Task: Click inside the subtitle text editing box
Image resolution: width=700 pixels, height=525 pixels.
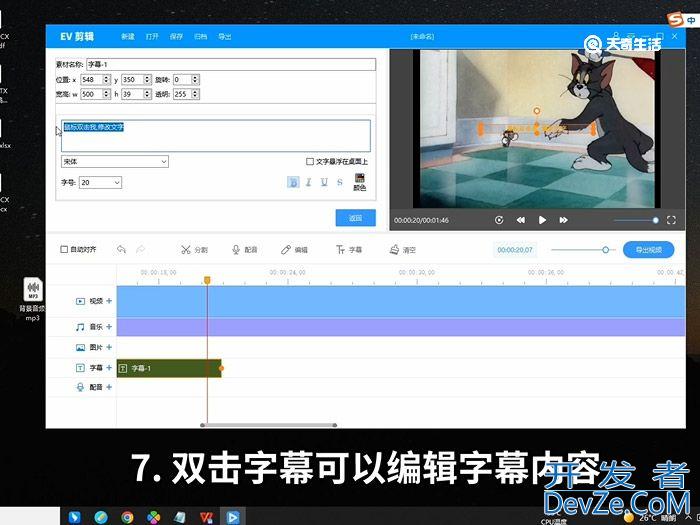Action: [x=216, y=136]
